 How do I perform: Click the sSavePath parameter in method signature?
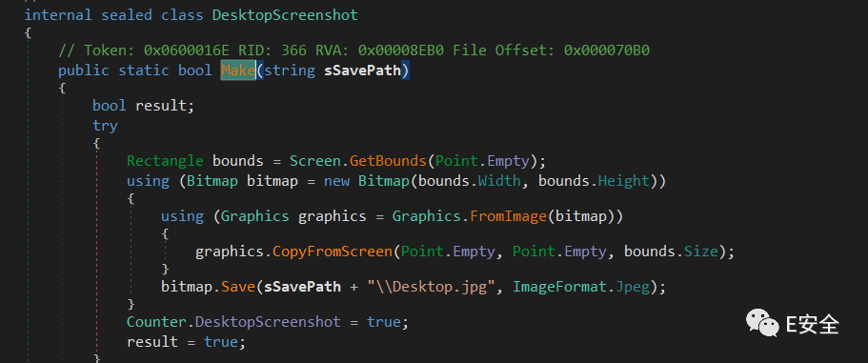point(362,71)
